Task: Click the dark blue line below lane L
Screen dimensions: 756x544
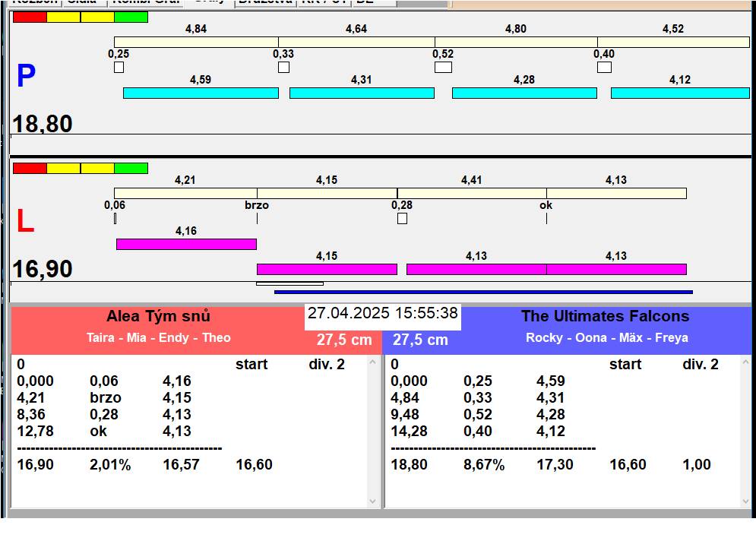Action: tap(483, 292)
